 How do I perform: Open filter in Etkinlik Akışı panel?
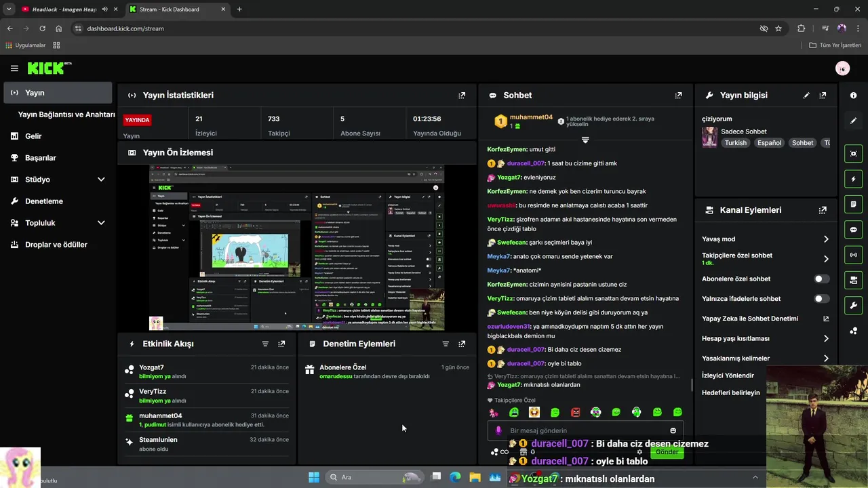pyautogui.click(x=265, y=344)
